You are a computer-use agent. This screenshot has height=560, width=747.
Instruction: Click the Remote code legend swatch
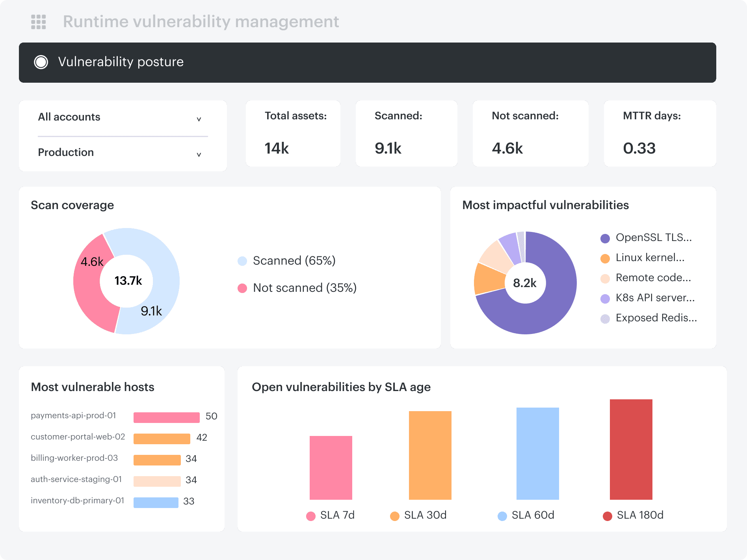click(605, 278)
